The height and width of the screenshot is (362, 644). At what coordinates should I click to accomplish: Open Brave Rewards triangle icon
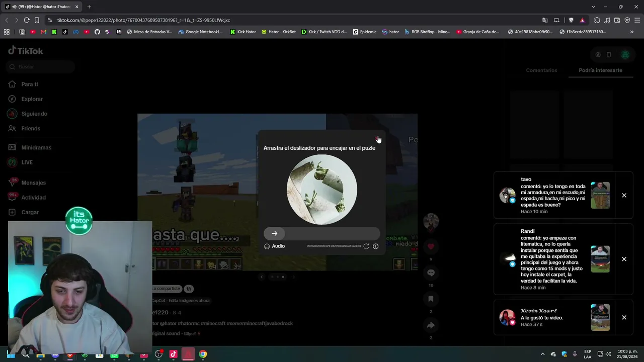pos(582,20)
